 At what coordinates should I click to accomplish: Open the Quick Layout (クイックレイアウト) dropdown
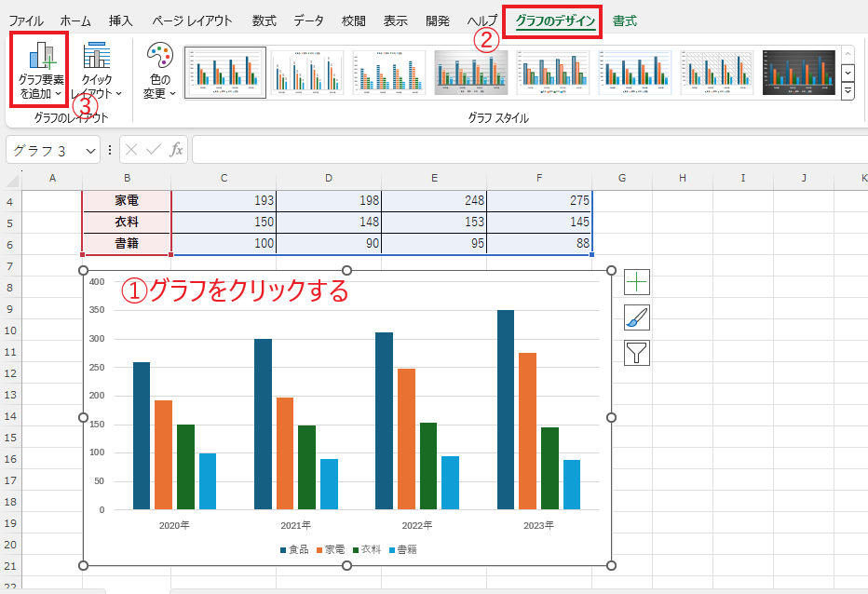[96, 70]
